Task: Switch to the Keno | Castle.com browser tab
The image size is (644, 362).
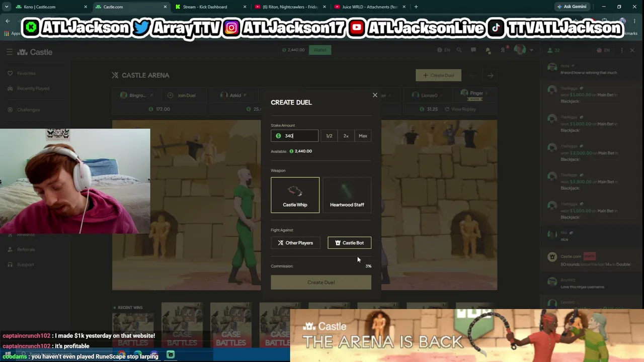Action: (49, 7)
